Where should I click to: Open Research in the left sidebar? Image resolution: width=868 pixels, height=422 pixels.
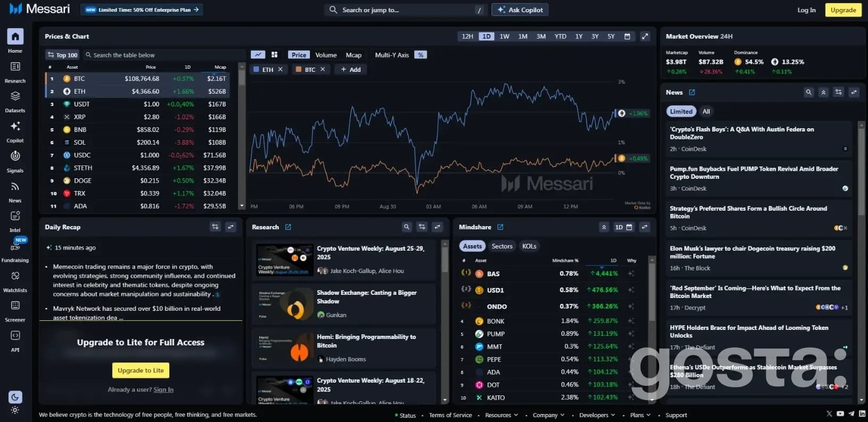coord(15,72)
